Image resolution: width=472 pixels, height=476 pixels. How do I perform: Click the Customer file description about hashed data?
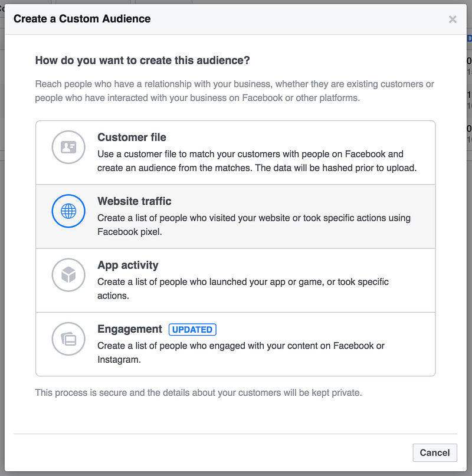click(x=257, y=161)
